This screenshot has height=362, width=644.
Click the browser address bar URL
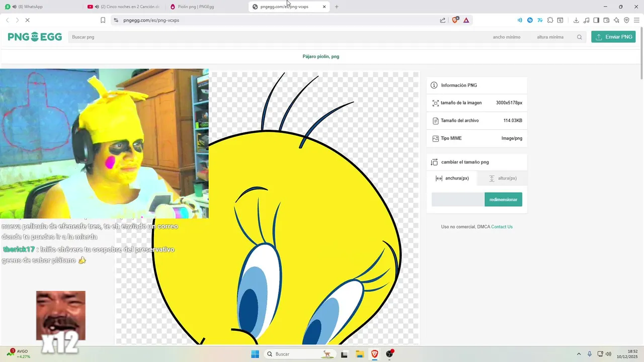pyautogui.click(x=151, y=20)
